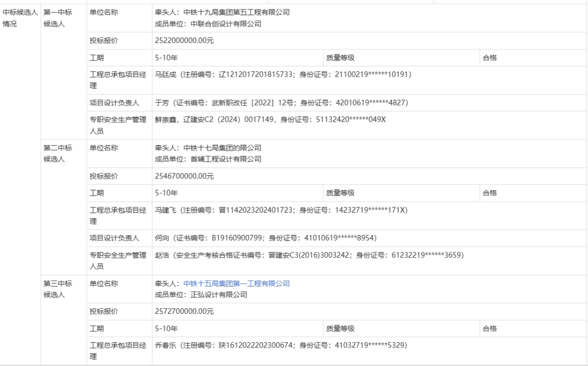
Task: Click 投标报价 label of first candidate
Action: point(104,40)
